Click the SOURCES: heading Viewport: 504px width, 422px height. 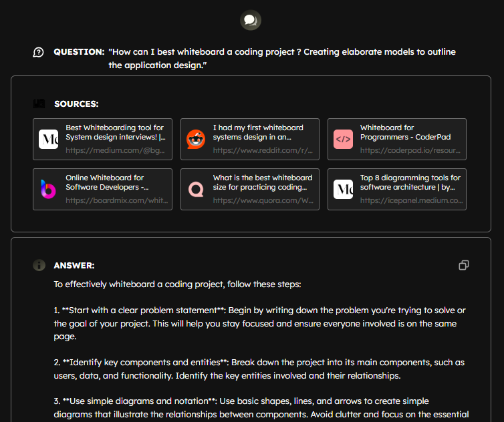click(76, 104)
